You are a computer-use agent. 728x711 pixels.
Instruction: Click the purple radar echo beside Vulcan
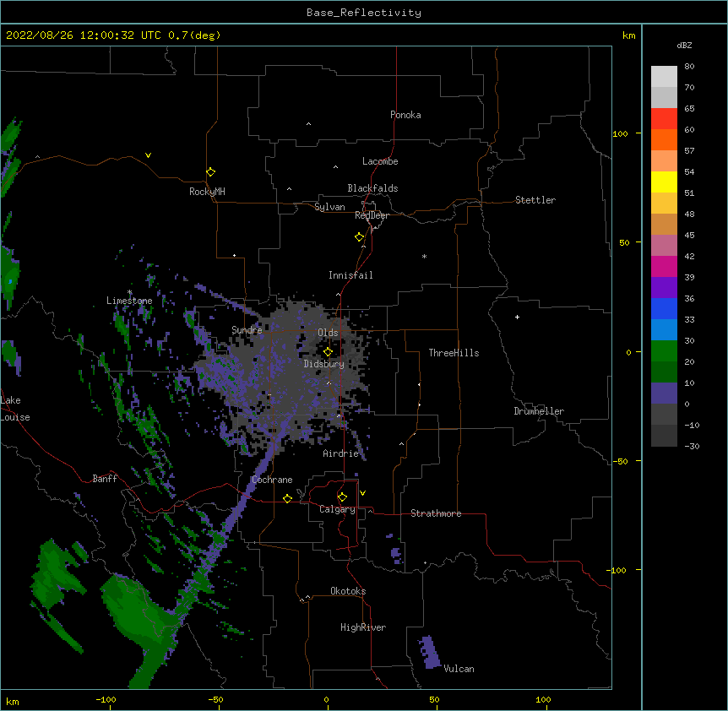(x=430, y=653)
